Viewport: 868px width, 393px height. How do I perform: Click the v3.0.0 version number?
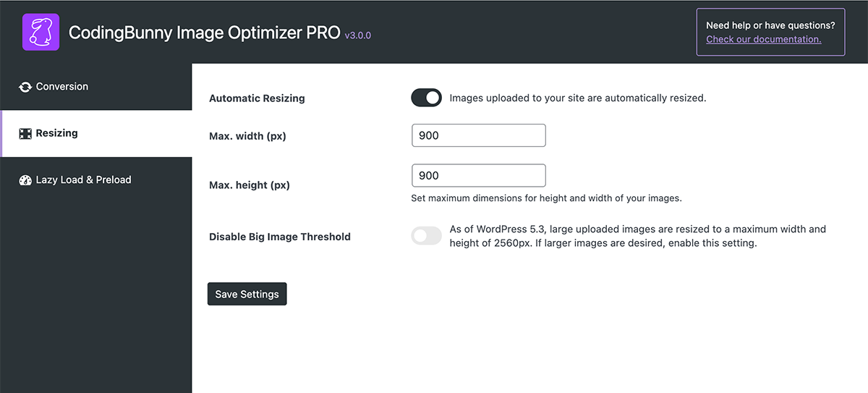click(x=357, y=35)
